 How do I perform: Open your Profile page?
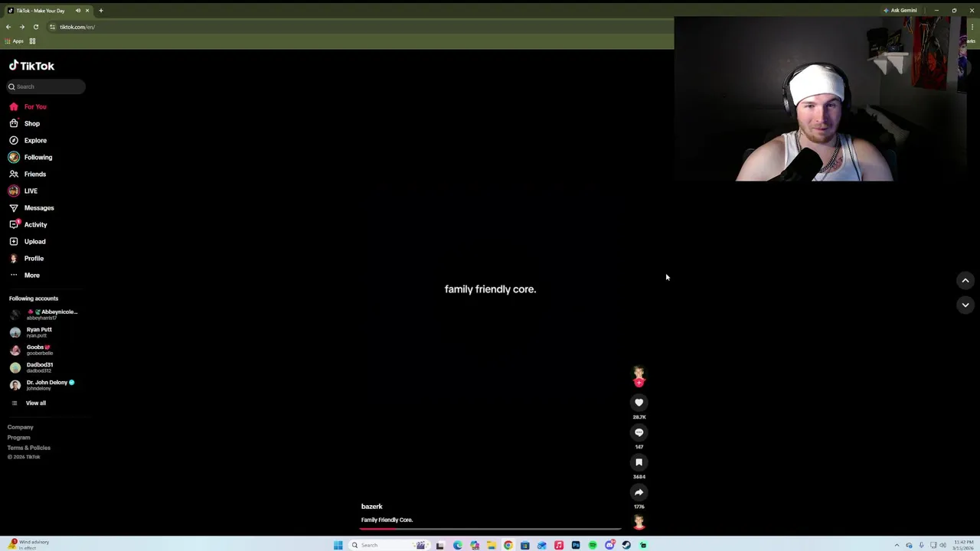click(x=27, y=258)
